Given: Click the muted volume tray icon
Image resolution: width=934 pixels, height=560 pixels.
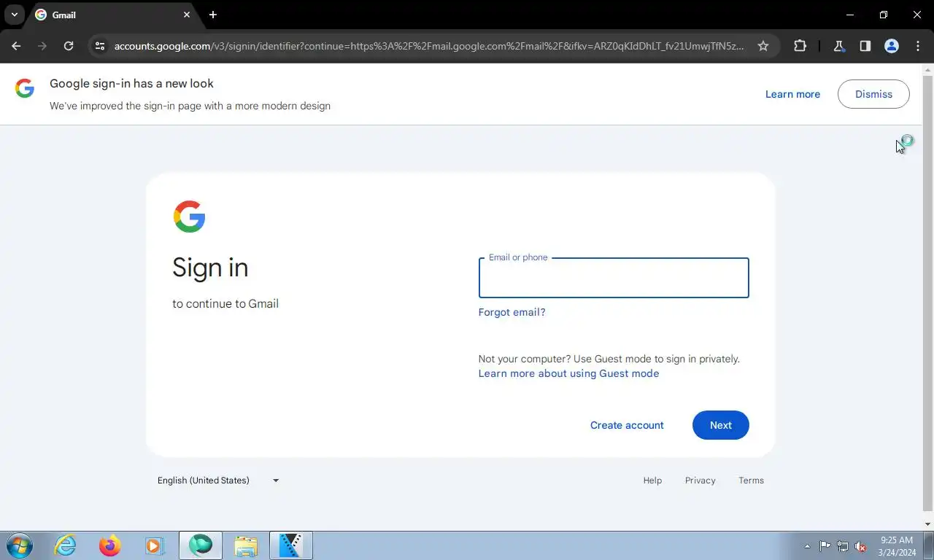Looking at the screenshot, I should [x=861, y=546].
